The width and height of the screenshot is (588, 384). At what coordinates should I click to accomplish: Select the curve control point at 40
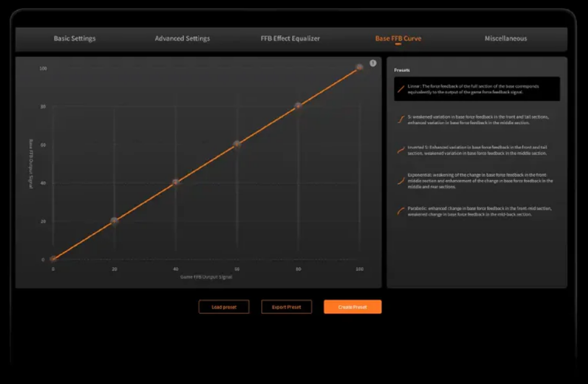pyautogui.click(x=176, y=182)
